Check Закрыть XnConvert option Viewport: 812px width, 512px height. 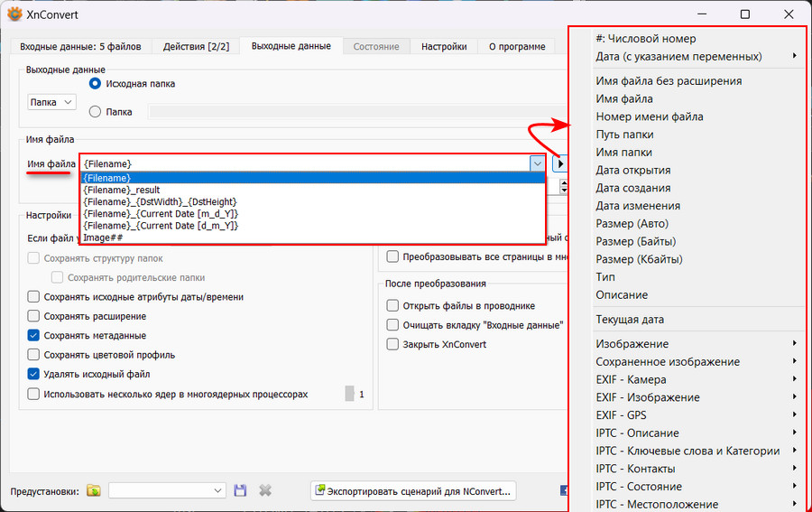pos(392,344)
